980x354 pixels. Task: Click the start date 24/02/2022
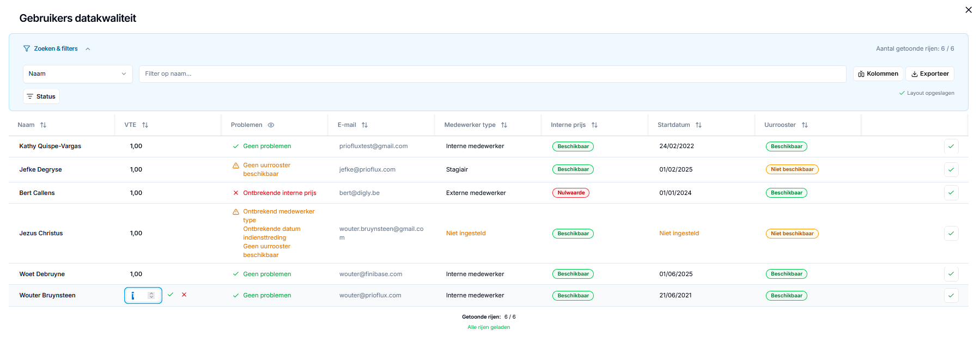677,147
